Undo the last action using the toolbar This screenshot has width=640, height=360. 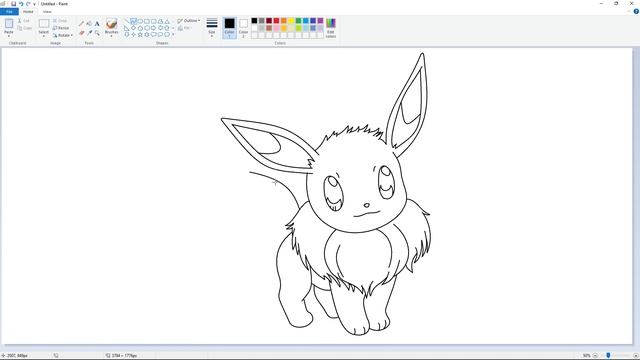click(x=21, y=4)
